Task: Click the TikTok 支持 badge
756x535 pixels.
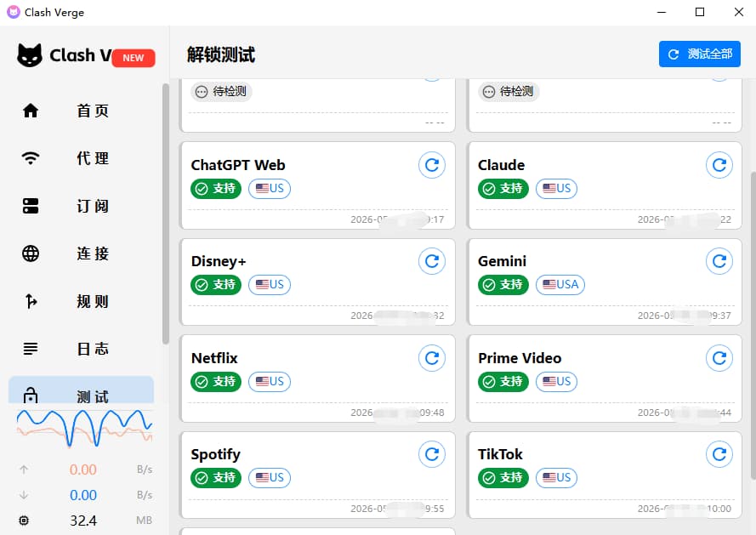Action: 503,477
